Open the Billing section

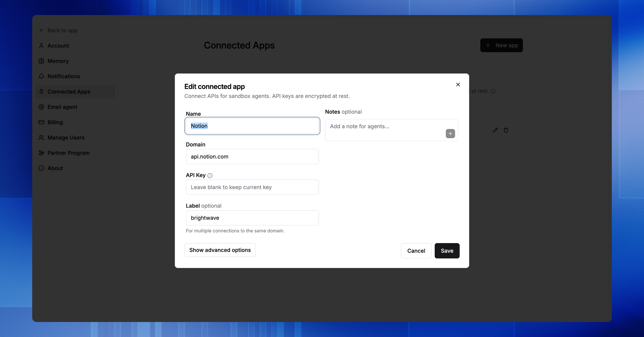pos(55,122)
